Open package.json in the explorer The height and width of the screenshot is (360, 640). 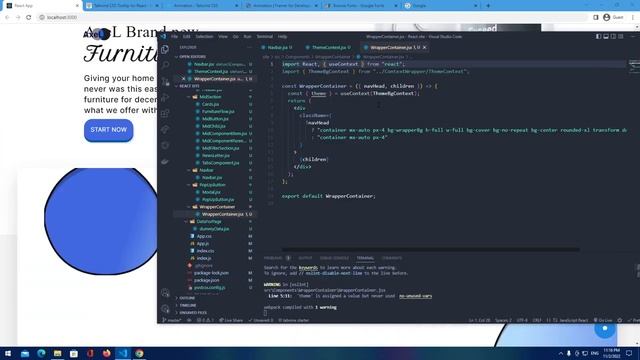pyautogui.click(x=207, y=280)
